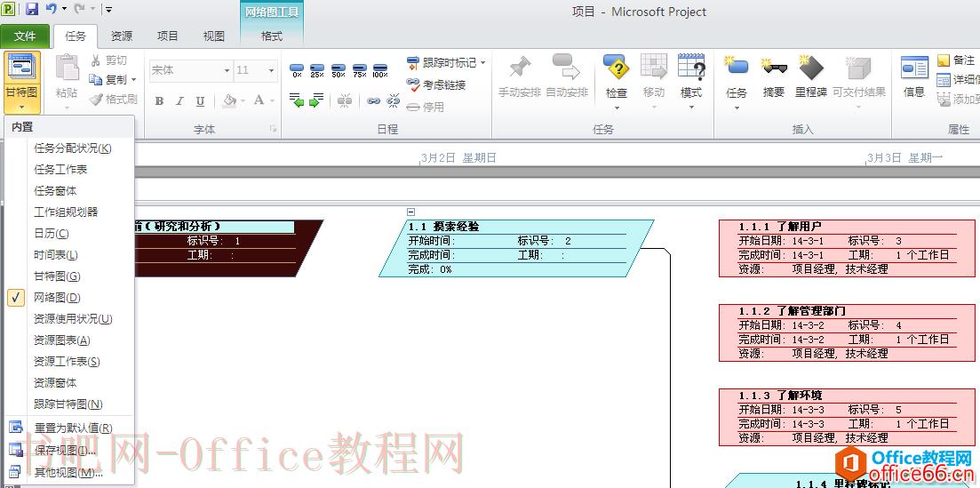Set progress to 0% complete

pyautogui.click(x=297, y=70)
